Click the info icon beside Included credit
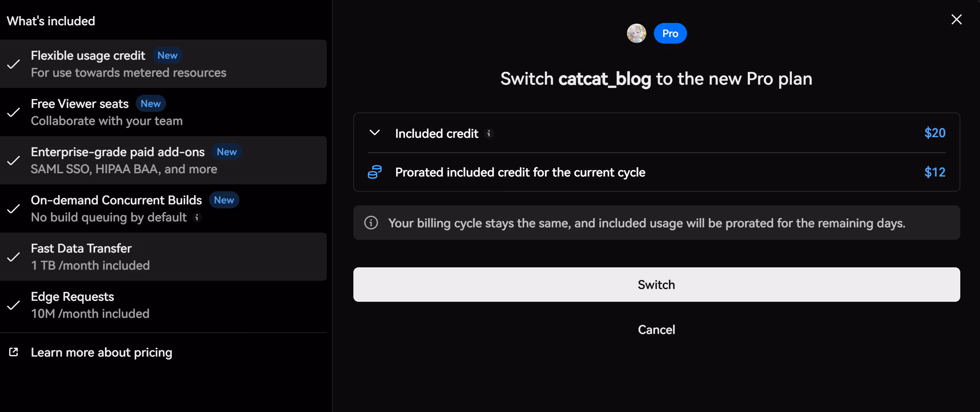 tap(489, 134)
